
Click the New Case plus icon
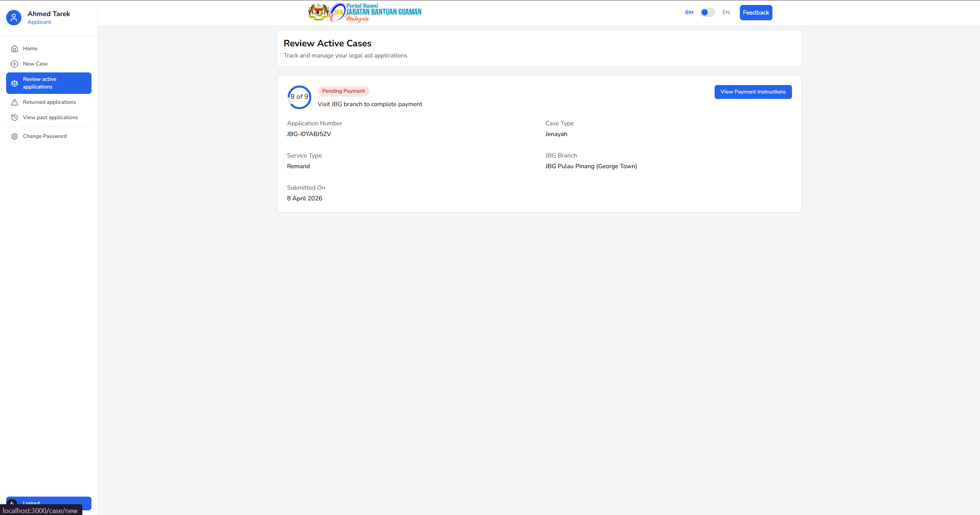click(x=15, y=64)
